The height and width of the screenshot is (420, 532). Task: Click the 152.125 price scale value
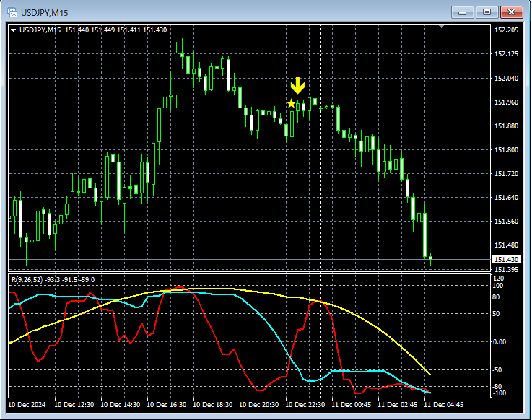coord(506,54)
